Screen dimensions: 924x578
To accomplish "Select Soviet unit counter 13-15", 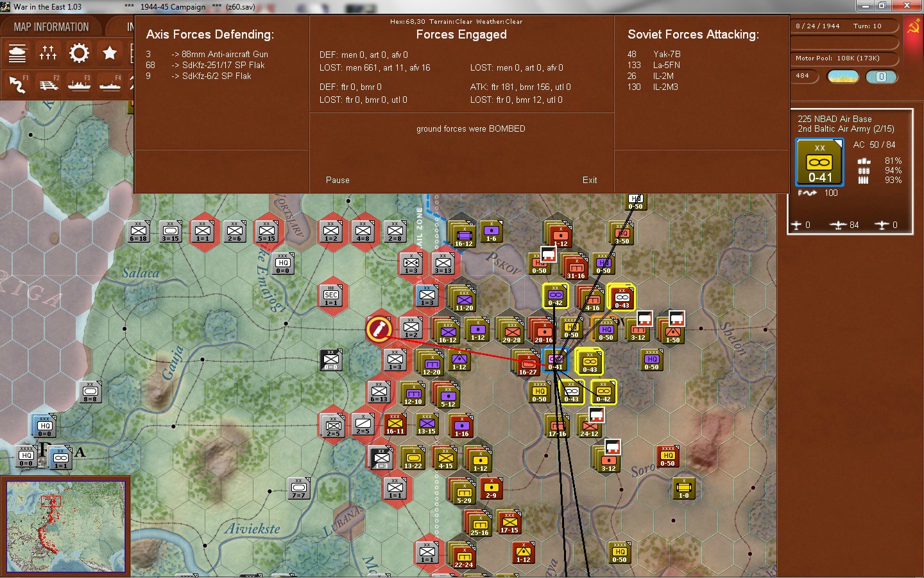I will click(427, 423).
